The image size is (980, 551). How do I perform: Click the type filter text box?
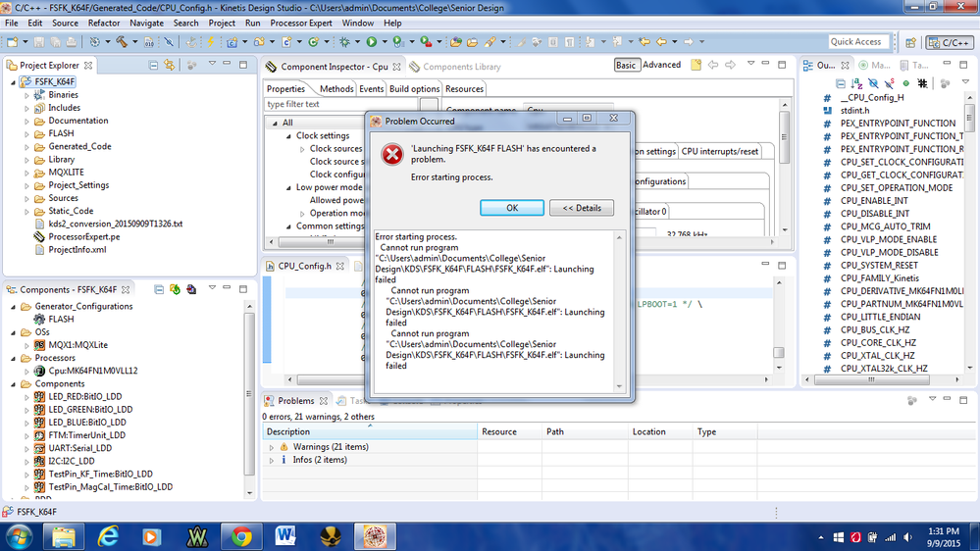click(x=342, y=104)
